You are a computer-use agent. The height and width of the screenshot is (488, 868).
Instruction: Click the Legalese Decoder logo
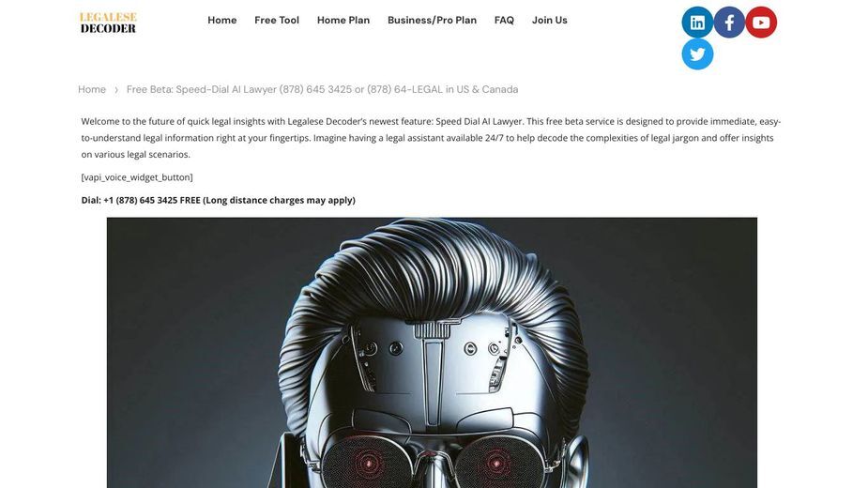coord(108,23)
